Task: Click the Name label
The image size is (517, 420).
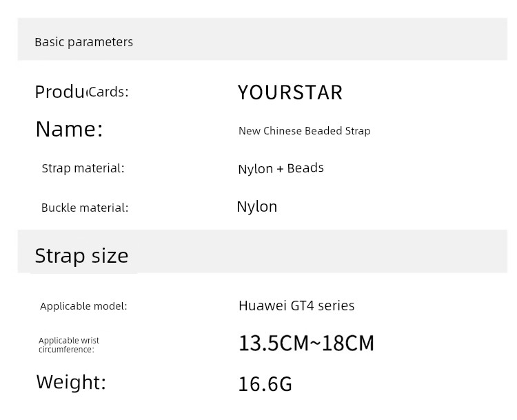Action: click(x=69, y=129)
